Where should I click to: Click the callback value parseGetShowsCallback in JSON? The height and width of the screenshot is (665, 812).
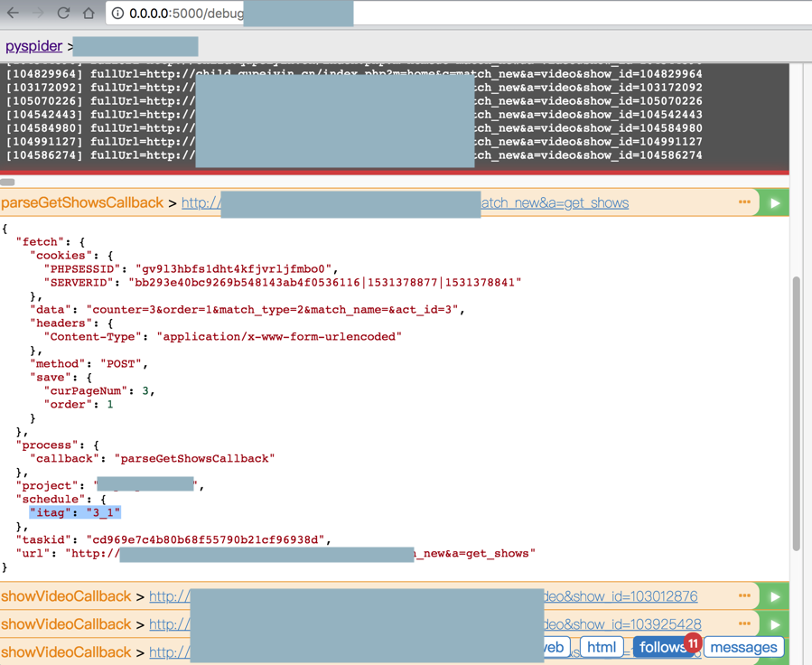point(194,458)
